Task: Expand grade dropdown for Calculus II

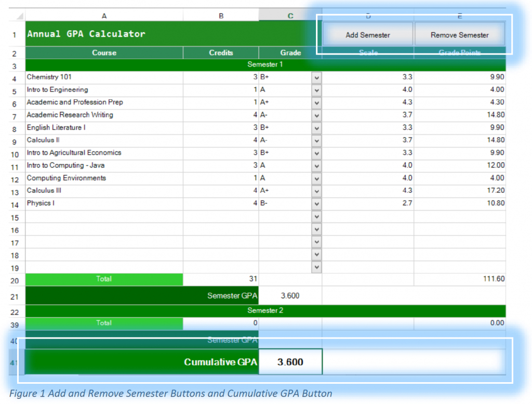Action: 316,140
